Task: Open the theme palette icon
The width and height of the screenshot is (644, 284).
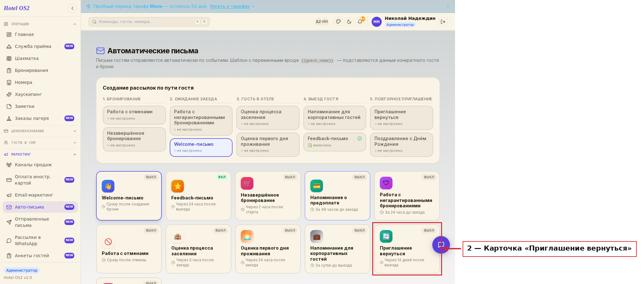Action: (x=338, y=22)
